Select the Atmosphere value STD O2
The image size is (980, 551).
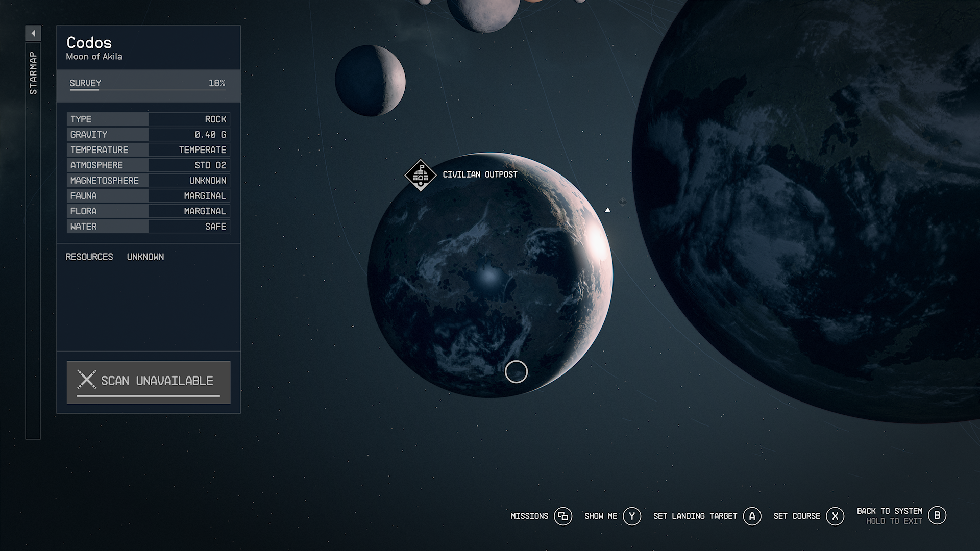[210, 165]
